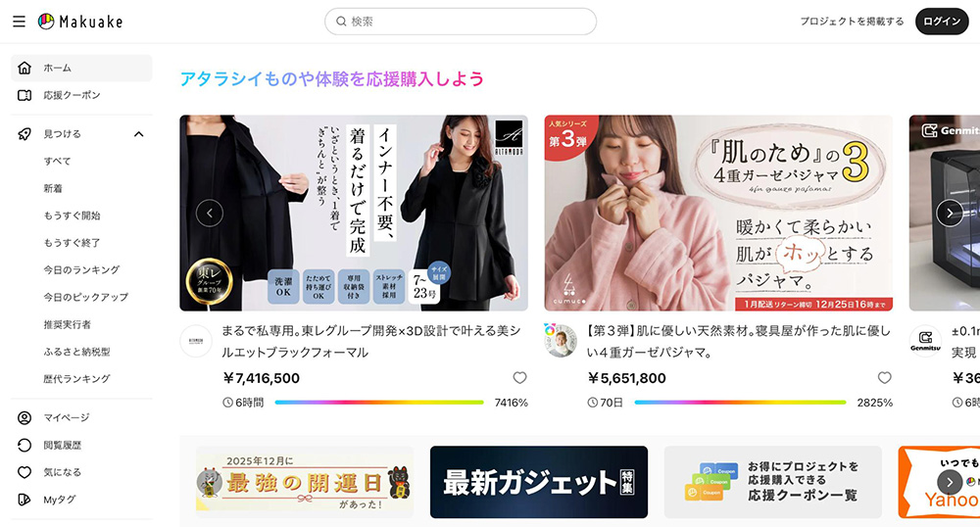Screen dimensions: 980x527
Task: Open the 応援クーポン coupon icon
Action: pos(24,95)
